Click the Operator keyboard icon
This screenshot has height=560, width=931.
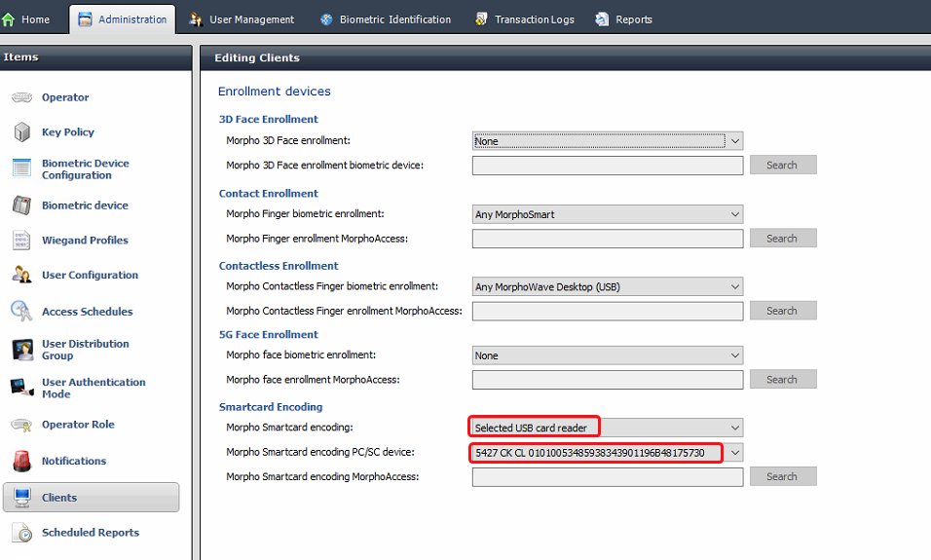[22, 97]
